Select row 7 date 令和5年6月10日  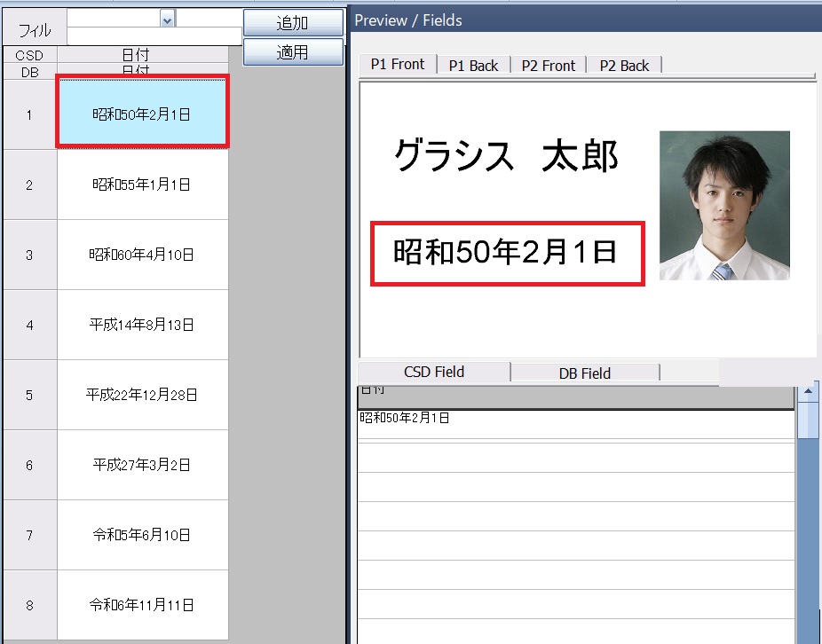(142, 536)
